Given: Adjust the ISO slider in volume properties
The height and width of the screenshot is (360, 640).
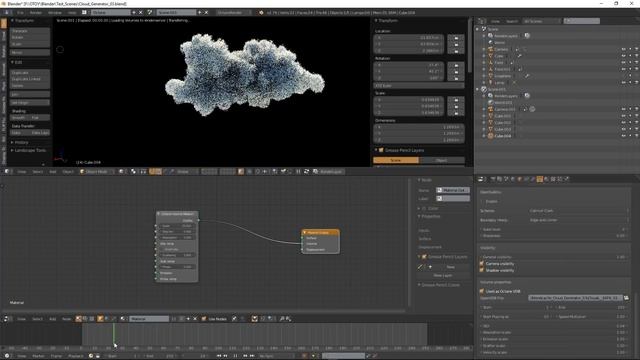Looking at the screenshot, I should click(554, 326).
